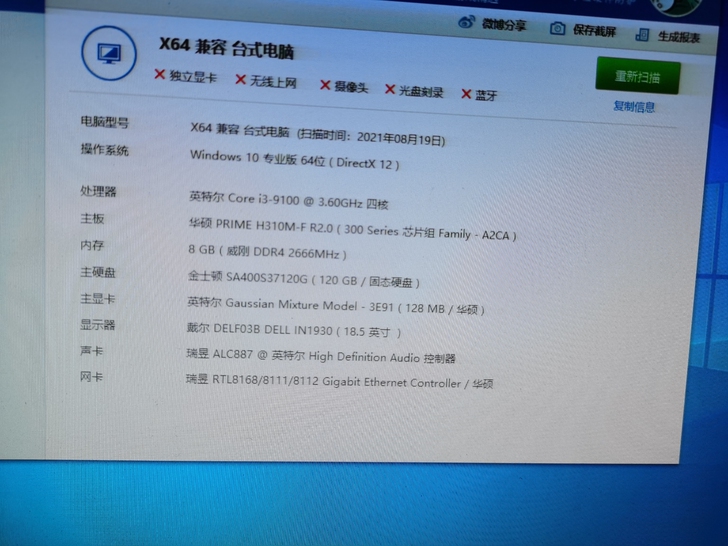Image resolution: width=728 pixels, height=546 pixels.
Task: Click the 主硬盘 label
Action: 98,272
